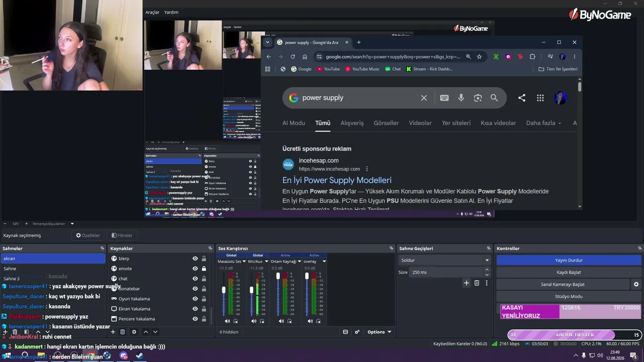Switch audio mixer layout
Image resolution: width=644 pixels, height=362 pixels.
coord(345,332)
